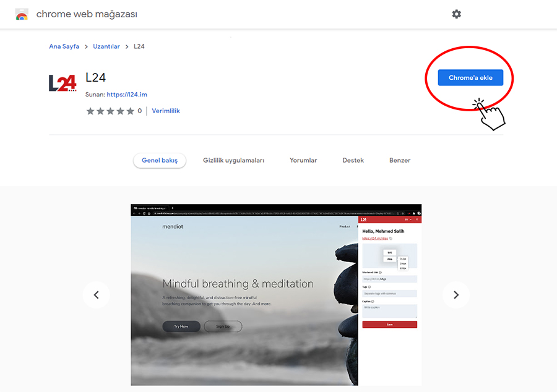Switch to Gizlilik uygulamaları tab
This screenshot has height=392, width=557.
click(233, 160)
